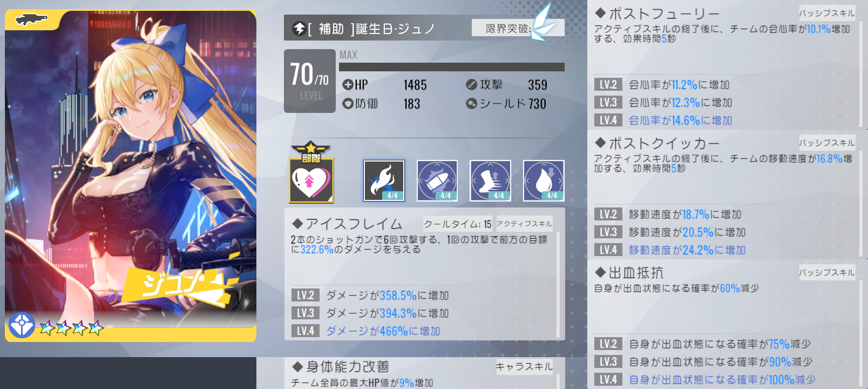868x389 pixels.
Task: Click the MAX experience progress bar
Action: [x=452, y=67]
